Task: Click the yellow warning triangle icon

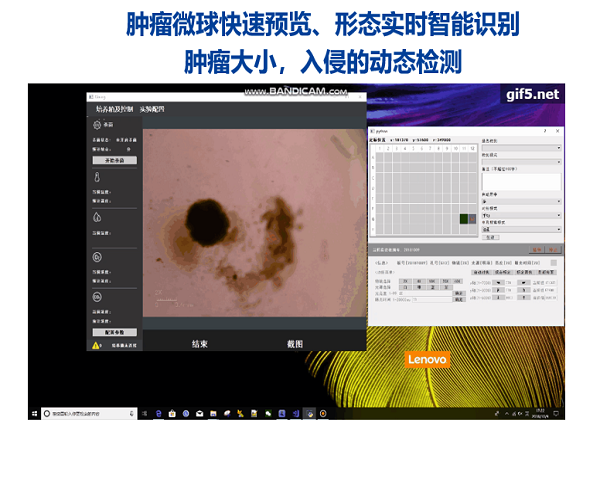Action: [96, 346]
